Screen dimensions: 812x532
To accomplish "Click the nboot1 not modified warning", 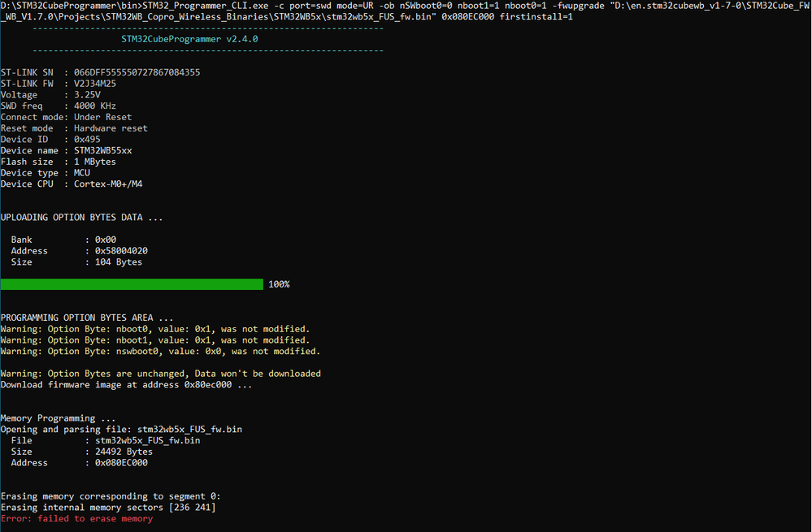I will (155, 340).
